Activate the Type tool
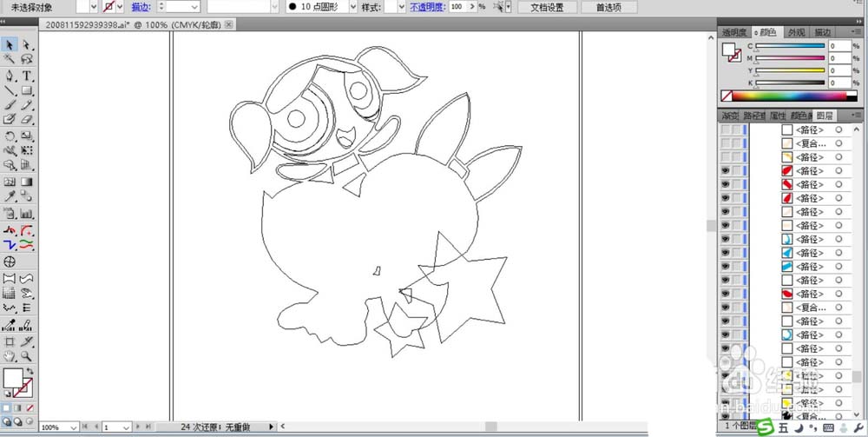The width and height of the screenshot is (868, 437). point(27,76)
